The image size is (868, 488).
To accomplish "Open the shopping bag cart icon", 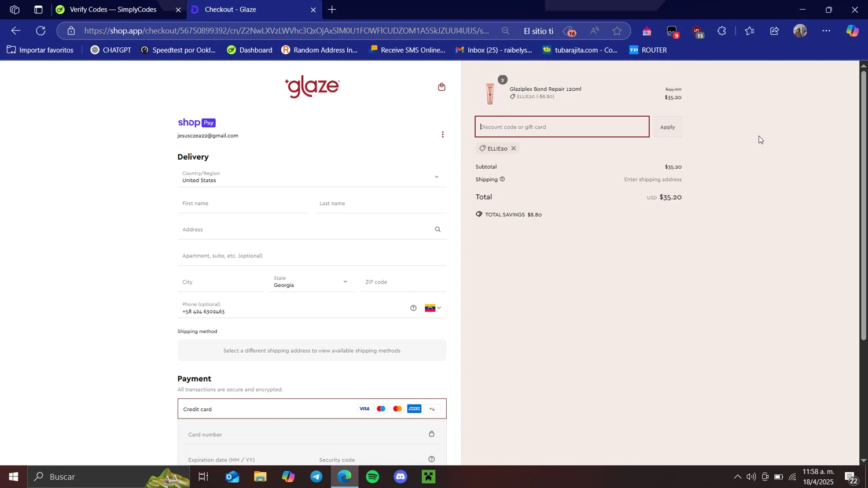I will pyautogui.click(x=442, y=87).
